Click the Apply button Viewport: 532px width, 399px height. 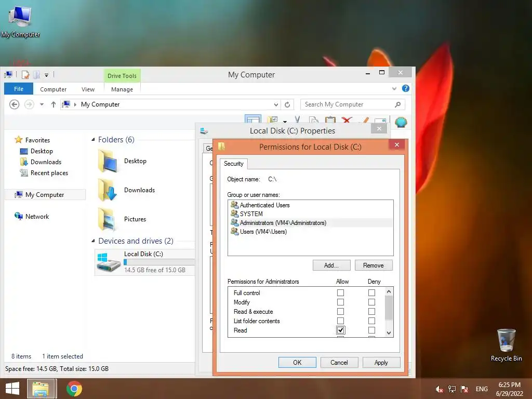point(381,362)
